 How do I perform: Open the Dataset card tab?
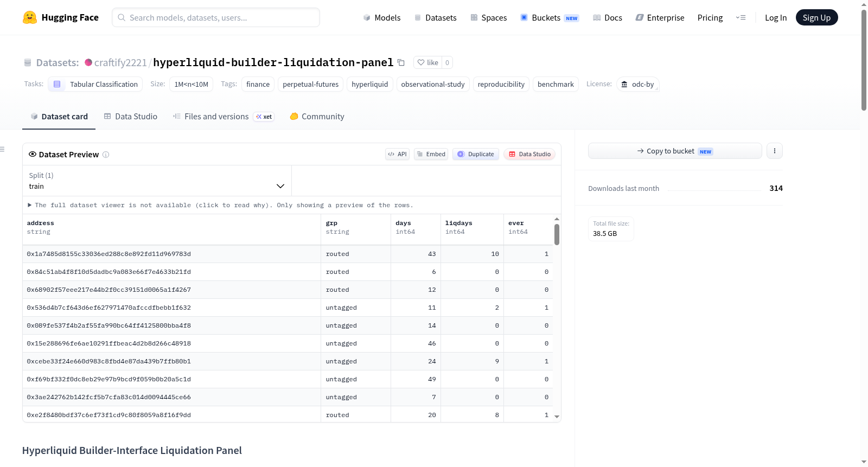59,117
